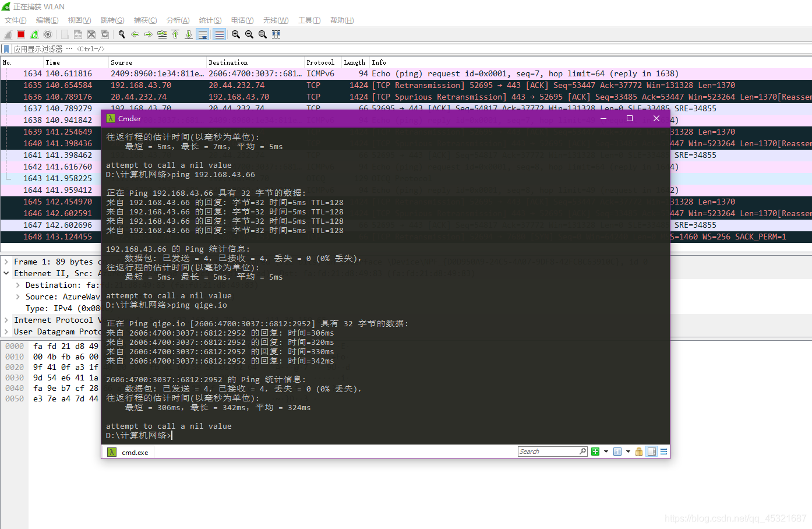
Task: Jump to the first packet
Action: pyautogui.click(x=175, y=34)
